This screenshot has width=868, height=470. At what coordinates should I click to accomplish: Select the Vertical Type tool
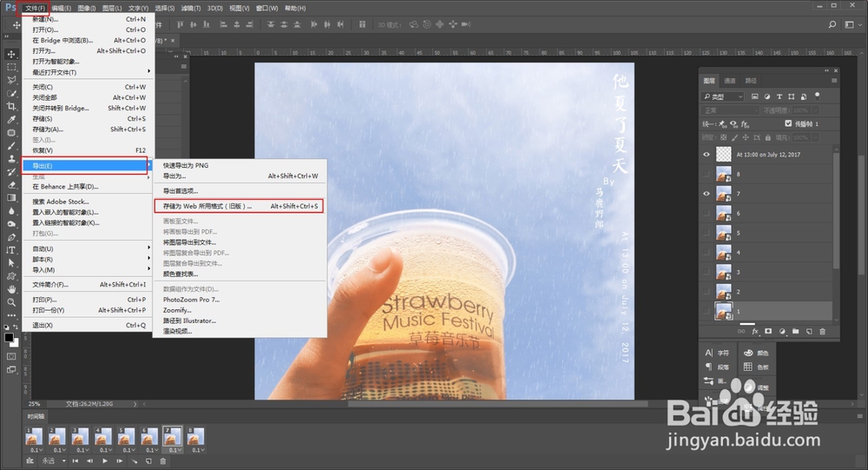[x=11, y=250]
